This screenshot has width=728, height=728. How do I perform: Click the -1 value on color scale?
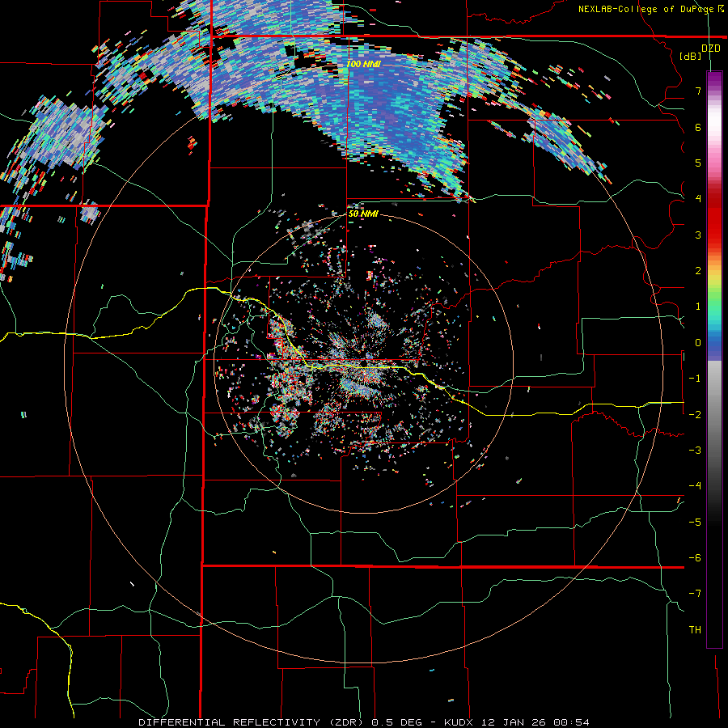point(695,379)
